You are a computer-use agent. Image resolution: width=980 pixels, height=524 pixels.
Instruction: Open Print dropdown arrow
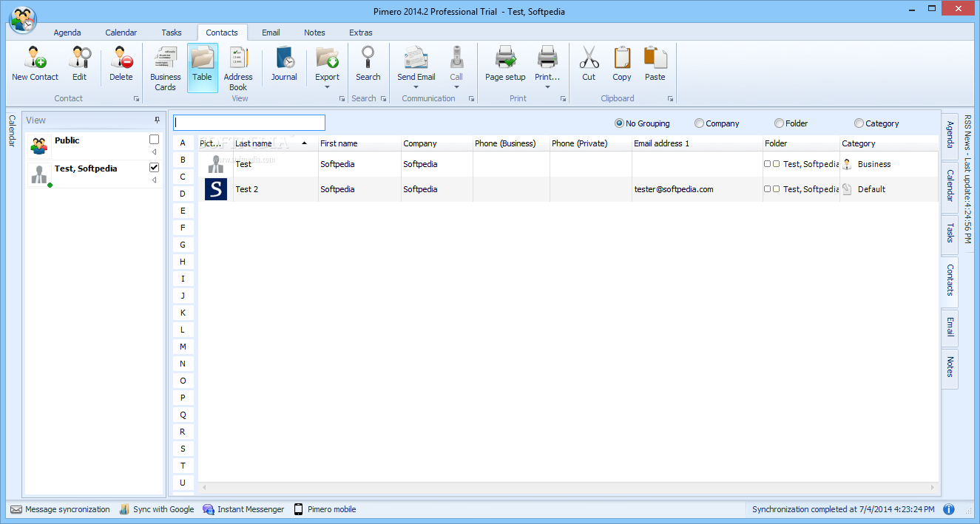547,87
